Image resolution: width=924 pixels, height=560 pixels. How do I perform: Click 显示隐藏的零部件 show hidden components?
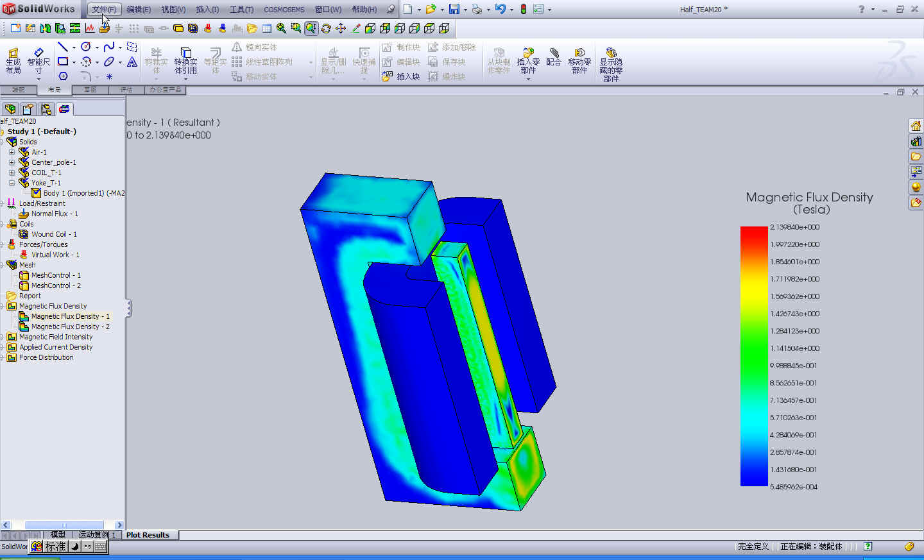coord(611,64)
